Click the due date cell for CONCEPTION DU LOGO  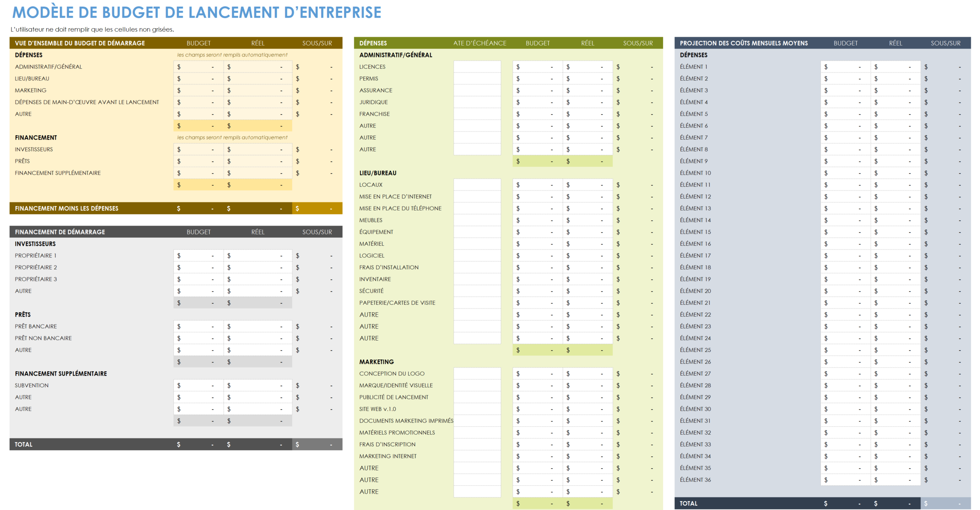(477, 373)
